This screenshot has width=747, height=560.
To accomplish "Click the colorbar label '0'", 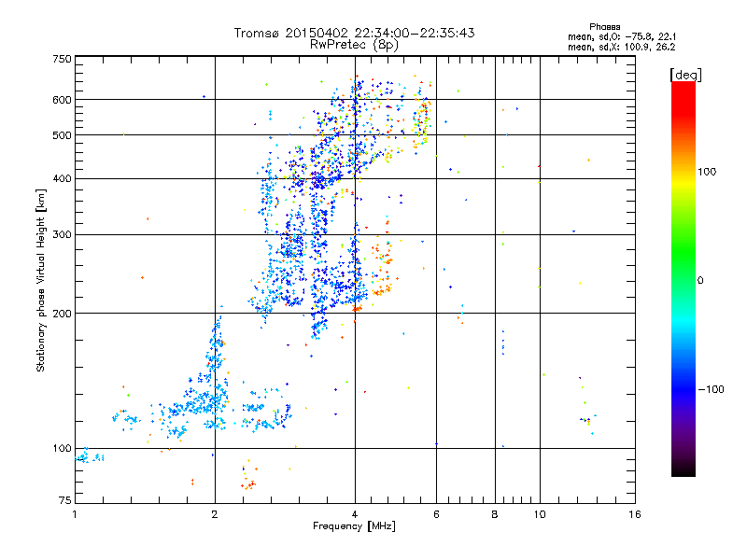I will tap(700, 281).
